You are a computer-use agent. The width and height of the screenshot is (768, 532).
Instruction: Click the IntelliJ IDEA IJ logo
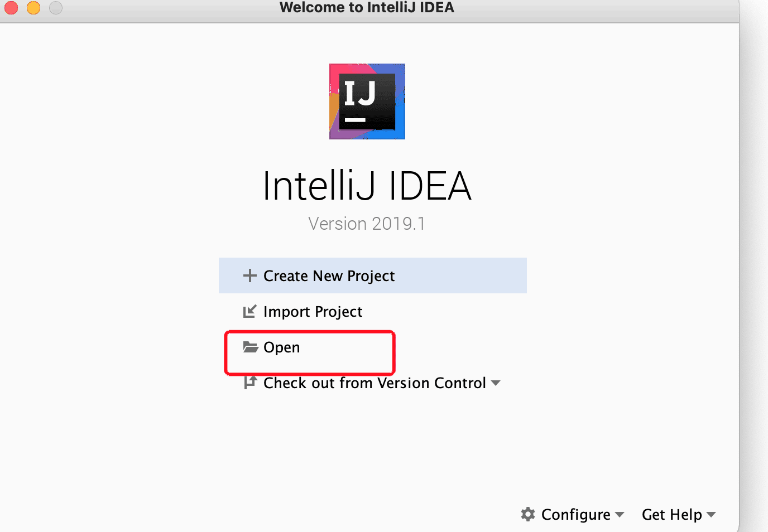(x=367, y=101)
